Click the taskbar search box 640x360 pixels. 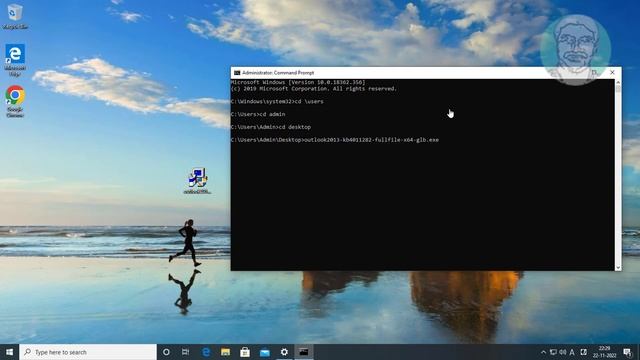click(88, 352)
